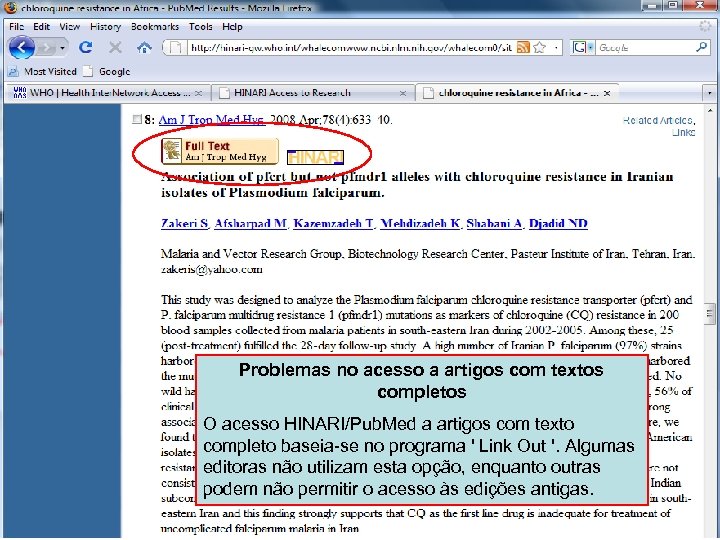The width and height of the screenshot is (720, 540).
Task: Open the Help menu
Action: [x=232, y=27]
